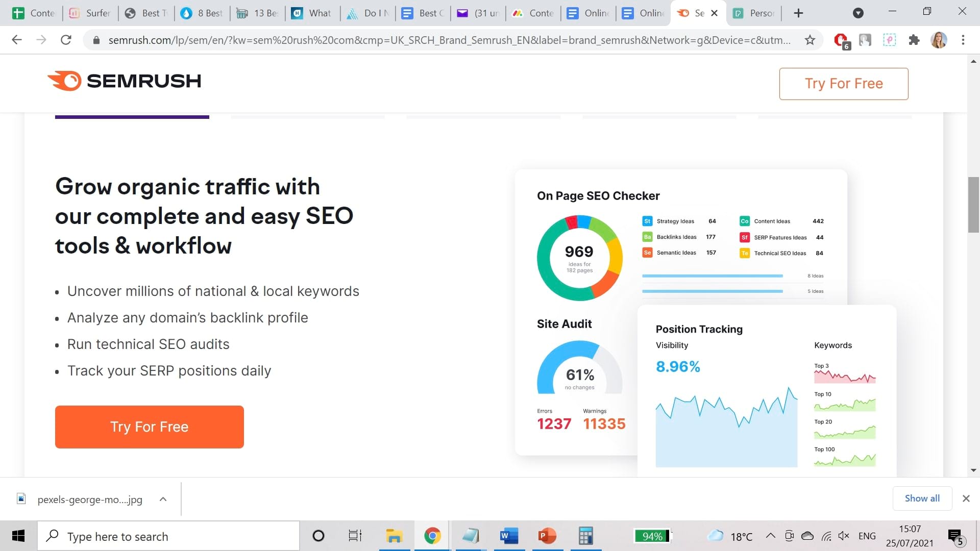Click the address bar URL
Viewport: 980px width, 551px height.
[449, 40]
